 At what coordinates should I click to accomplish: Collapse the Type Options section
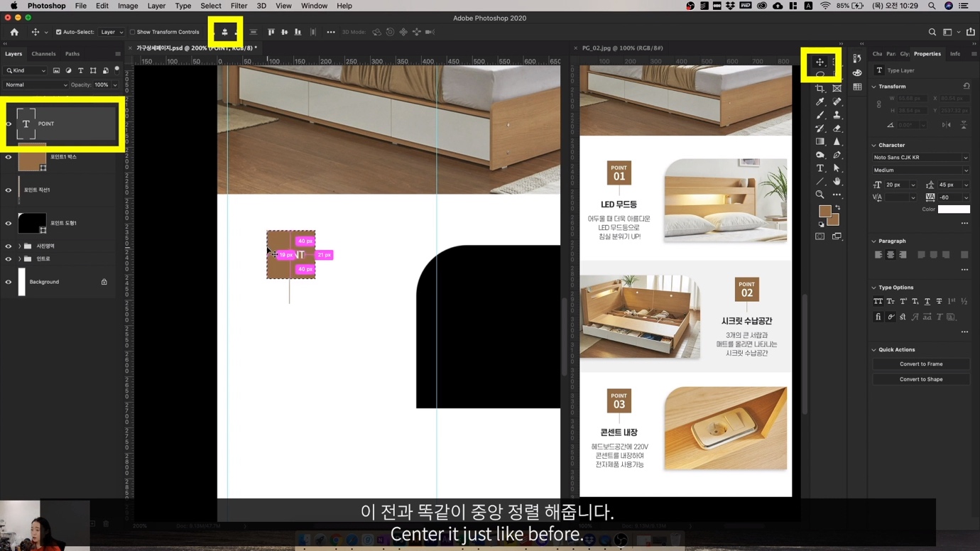874,288
